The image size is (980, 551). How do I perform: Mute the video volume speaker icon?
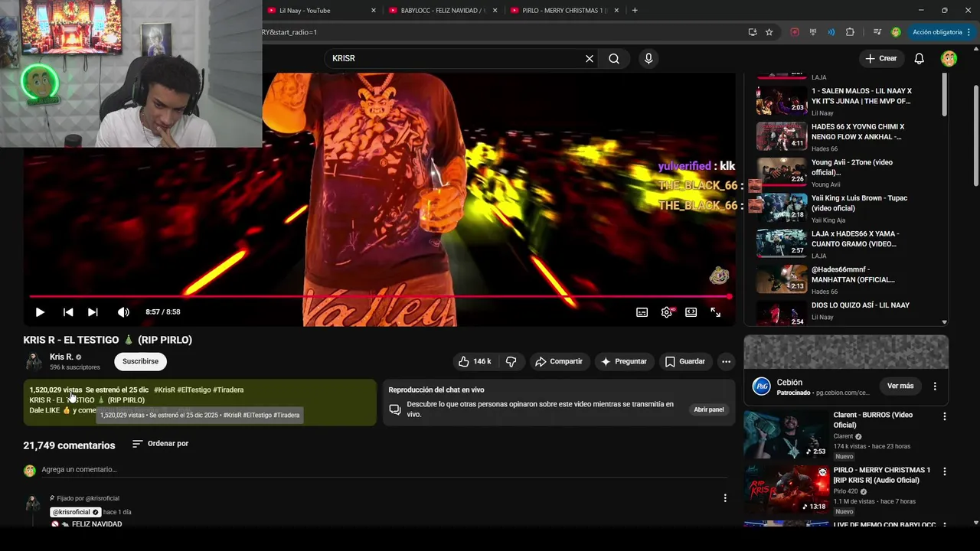123,312
